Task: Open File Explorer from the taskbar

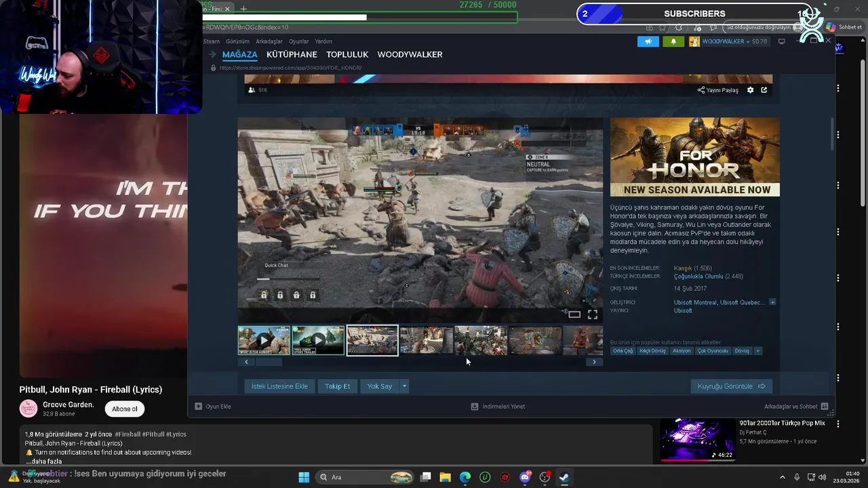Action: [x=445, y=477]
